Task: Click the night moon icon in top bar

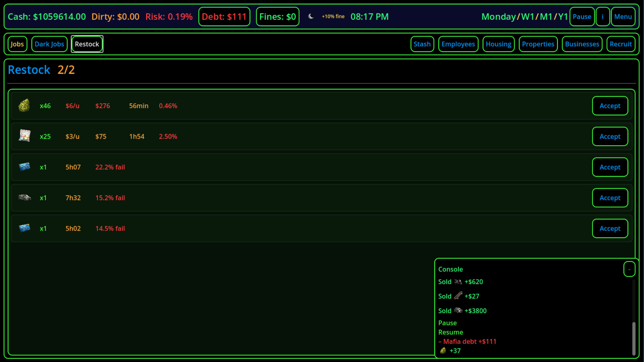Action: tap(311, 16)
